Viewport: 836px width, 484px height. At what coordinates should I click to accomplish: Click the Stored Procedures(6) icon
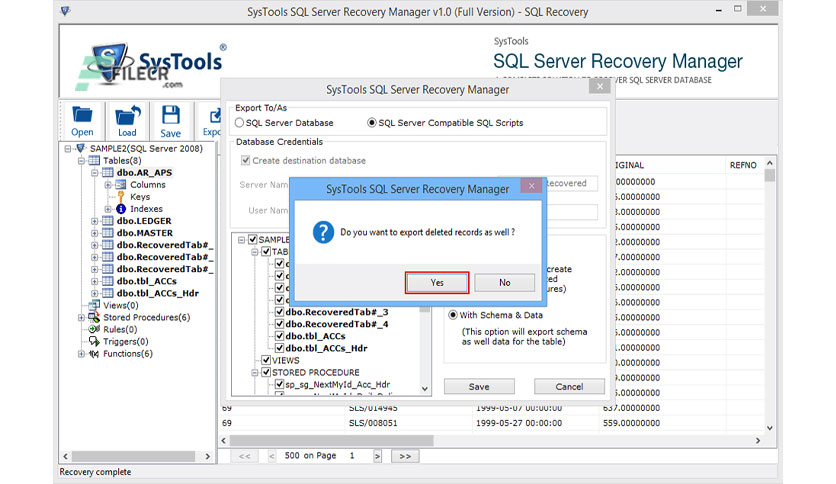(x=94, y=317)
